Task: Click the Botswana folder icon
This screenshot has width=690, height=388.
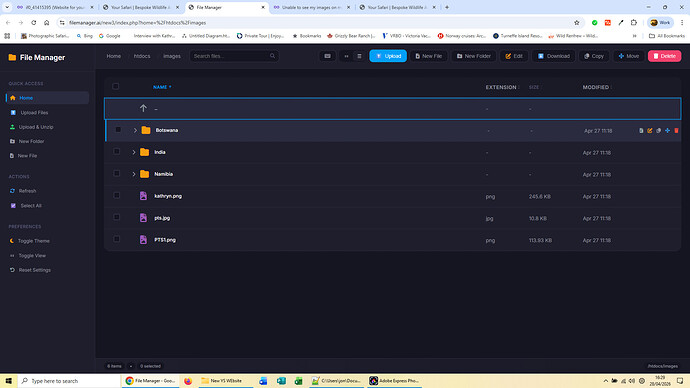Action: point(146,130)
